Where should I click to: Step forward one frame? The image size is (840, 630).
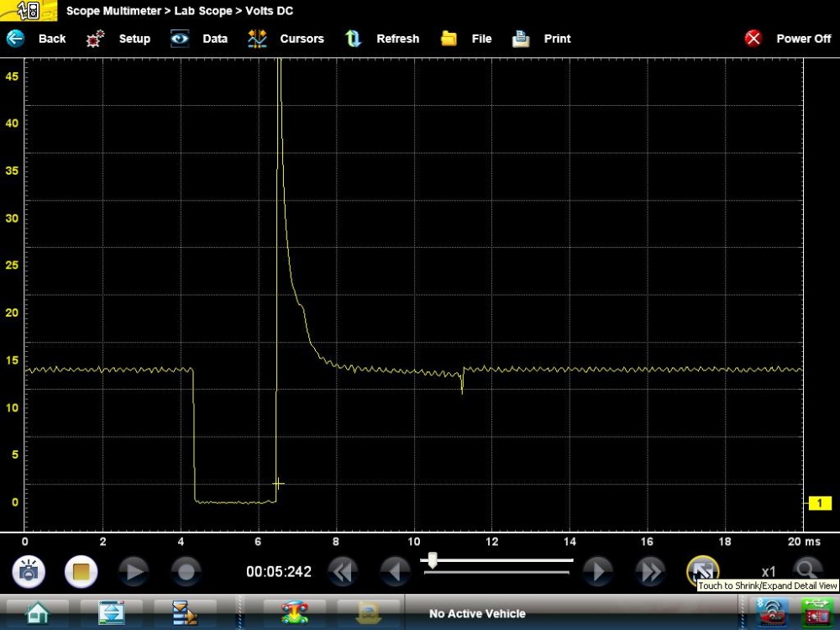tap(598, 572)
